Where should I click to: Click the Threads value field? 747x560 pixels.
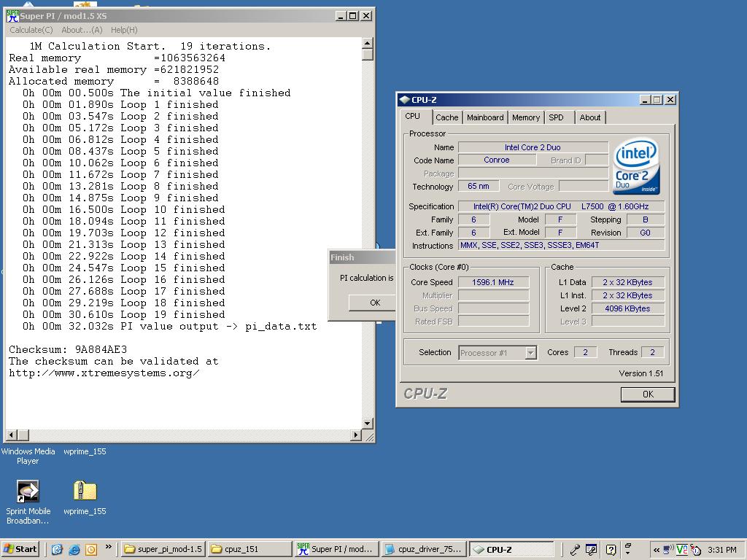pyautogui.click(x=653, y=352)
